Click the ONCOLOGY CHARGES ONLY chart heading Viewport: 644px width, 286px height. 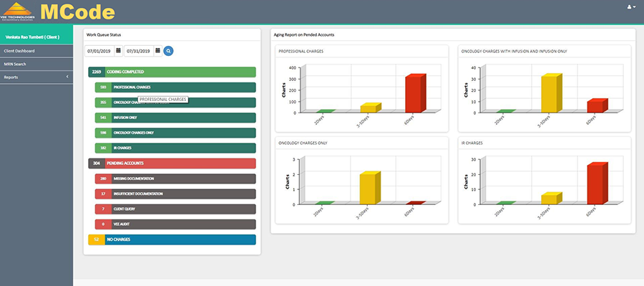point(303,143)
